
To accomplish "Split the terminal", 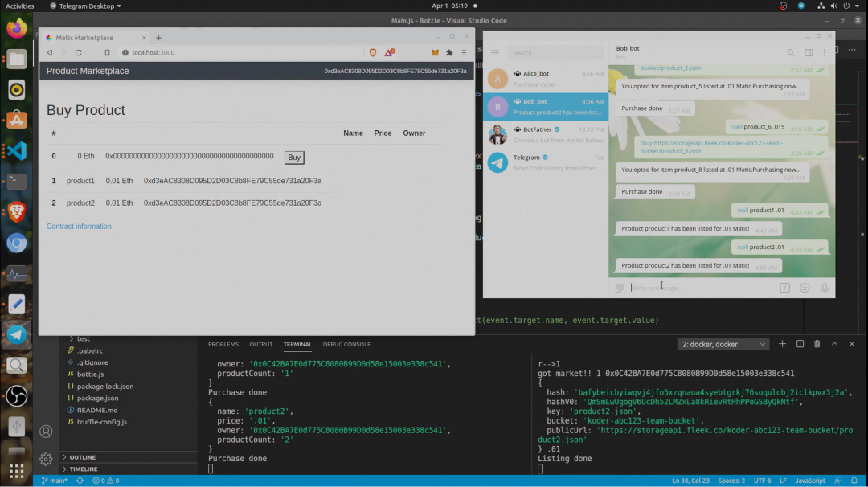I will tap(800, 344).
